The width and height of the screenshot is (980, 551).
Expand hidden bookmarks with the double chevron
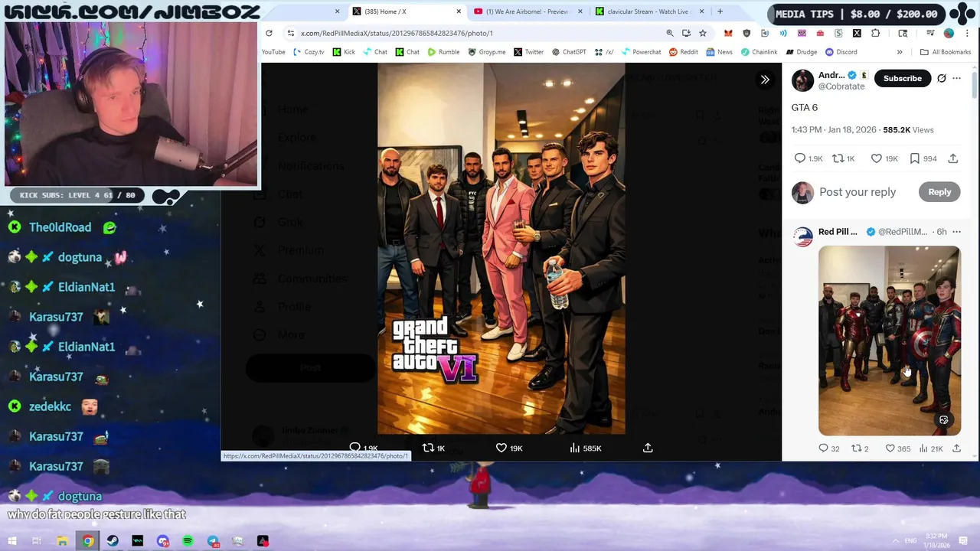900,52
